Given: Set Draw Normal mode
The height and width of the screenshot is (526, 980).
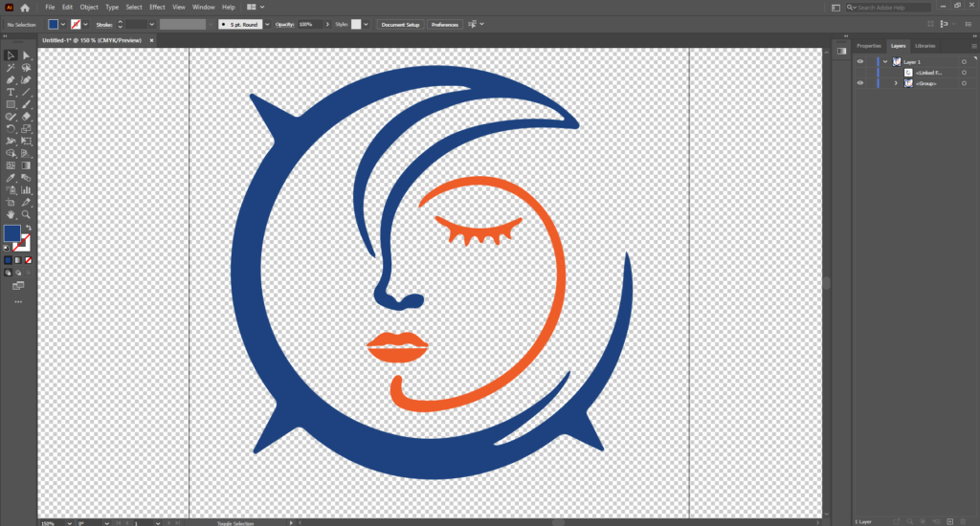Looking at the screenshot, I should 8,273.
